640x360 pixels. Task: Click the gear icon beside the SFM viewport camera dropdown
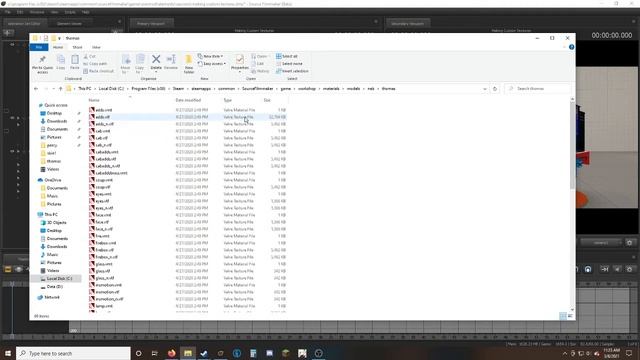[629, 242]
